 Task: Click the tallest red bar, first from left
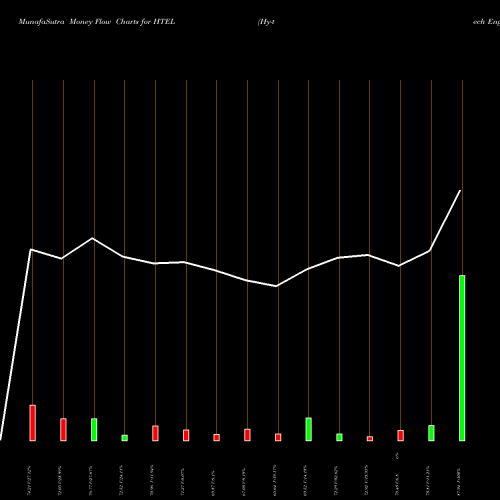(33, 423)
